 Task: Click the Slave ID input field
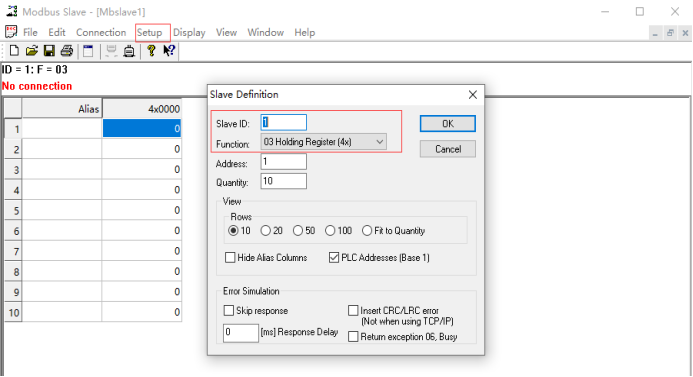283,122
